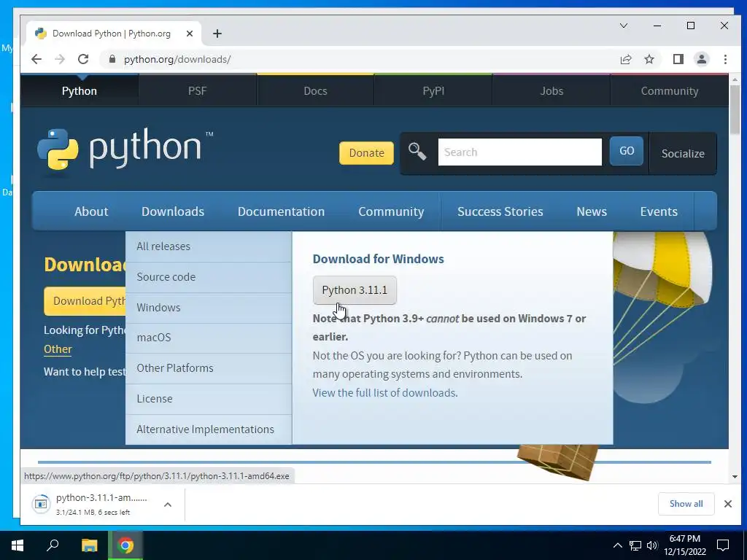Expand the python-3.11.1 download options arrow

coord(168,505)
